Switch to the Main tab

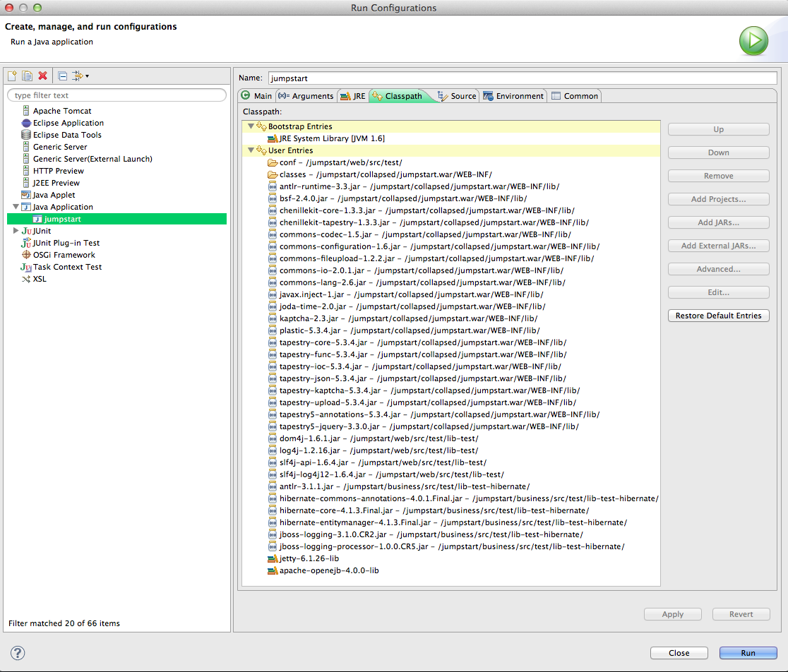coord(256,96)
